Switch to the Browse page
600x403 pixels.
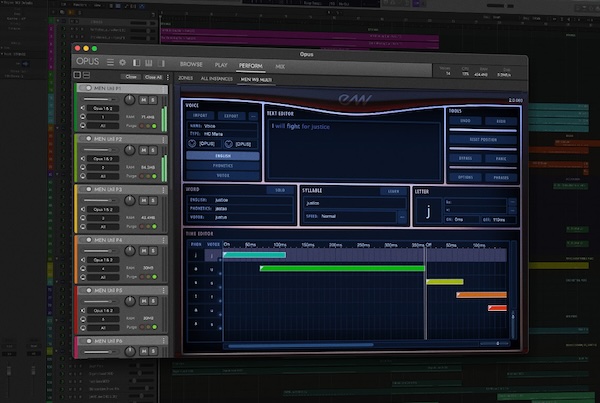(x=191, y=64)
